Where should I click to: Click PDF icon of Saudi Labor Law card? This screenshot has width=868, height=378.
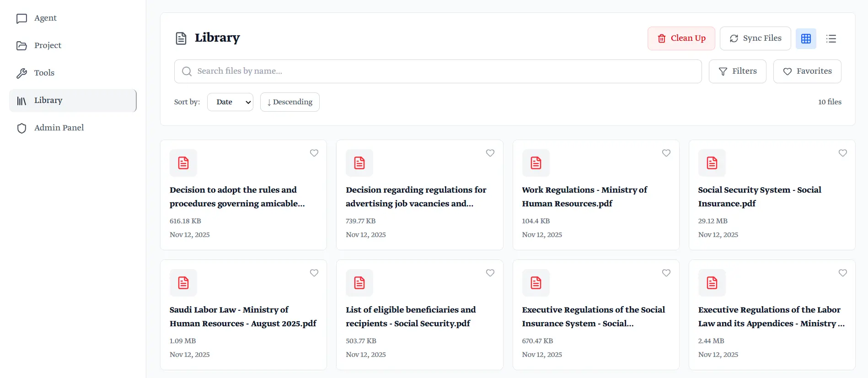pyautogui.click(x=183, y=283)
